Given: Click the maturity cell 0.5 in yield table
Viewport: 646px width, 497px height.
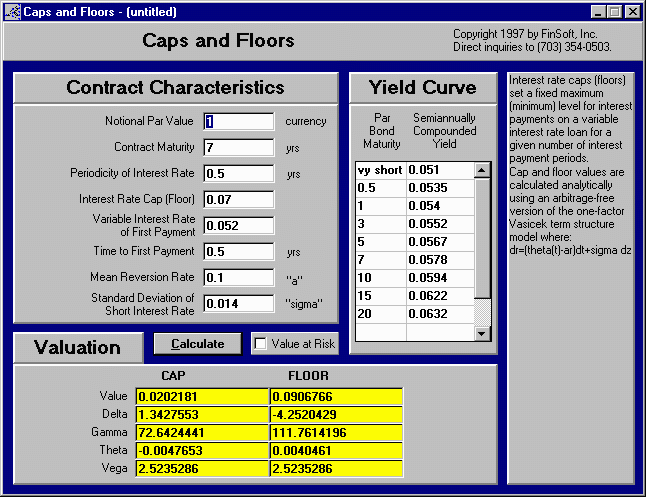Looking at the screenshot, I should 381,188.
